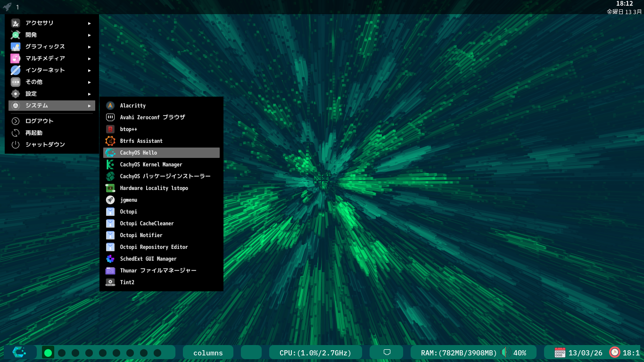
Task: Switch to the second workspace dot
Action: (62, 353)
